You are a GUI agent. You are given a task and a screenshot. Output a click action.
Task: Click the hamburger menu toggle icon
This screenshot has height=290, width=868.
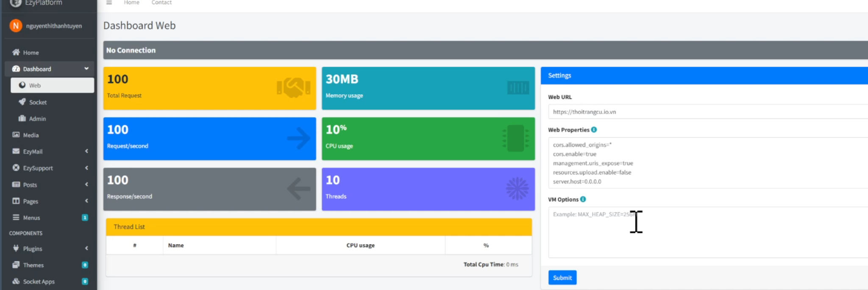coord(109,3)
